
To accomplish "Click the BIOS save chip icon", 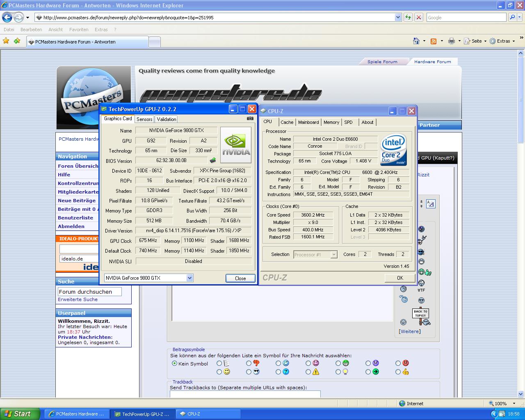I will point(213,161).
